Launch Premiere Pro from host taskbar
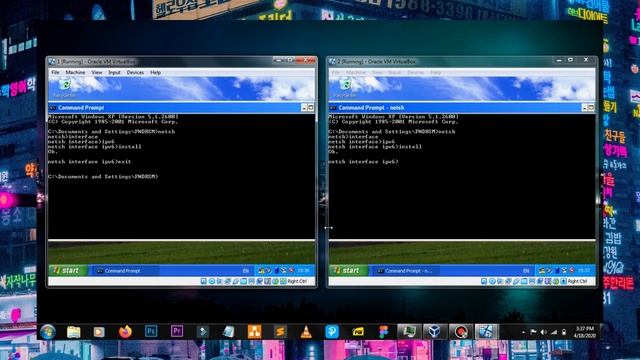This screenshot has width=640, height=360. coord(177,331)
